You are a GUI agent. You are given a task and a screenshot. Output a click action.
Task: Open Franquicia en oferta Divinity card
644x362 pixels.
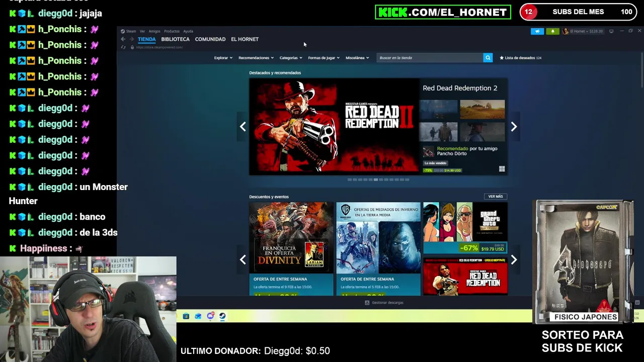[x=291, y=249]
